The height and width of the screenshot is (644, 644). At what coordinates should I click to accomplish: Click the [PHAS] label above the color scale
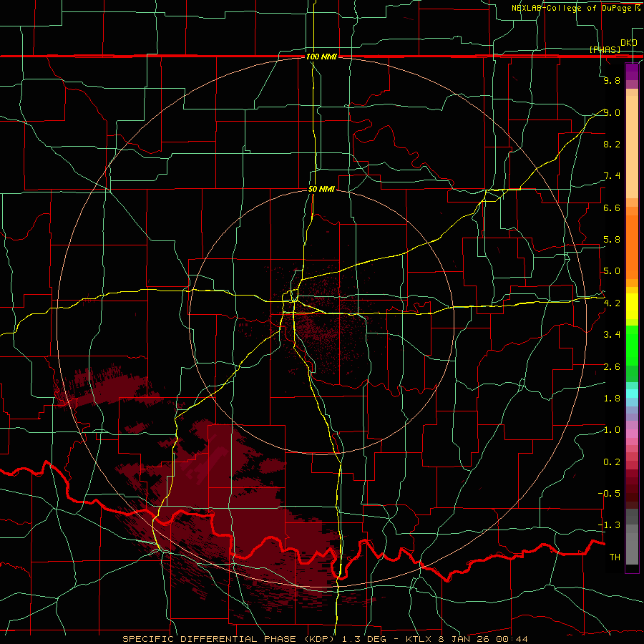click(605, 49)
